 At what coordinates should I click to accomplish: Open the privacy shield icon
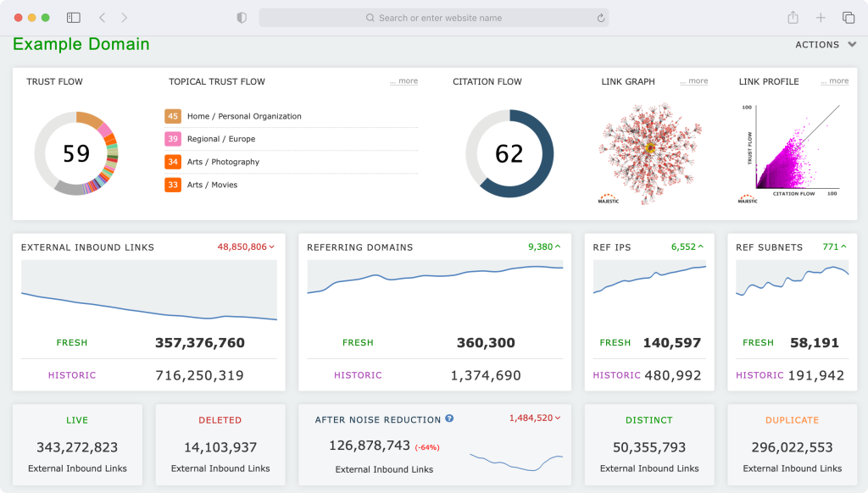pos(242,18)
